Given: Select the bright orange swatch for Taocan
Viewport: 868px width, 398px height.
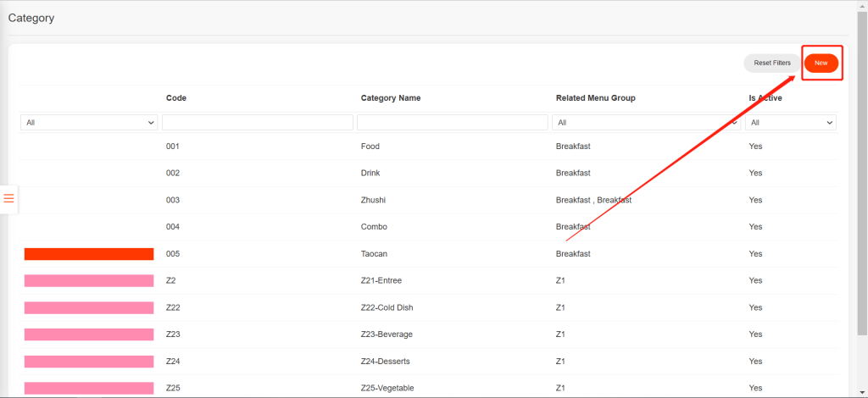Looking at the screenshot, I should pyautogui.click(x=89, y=254).
